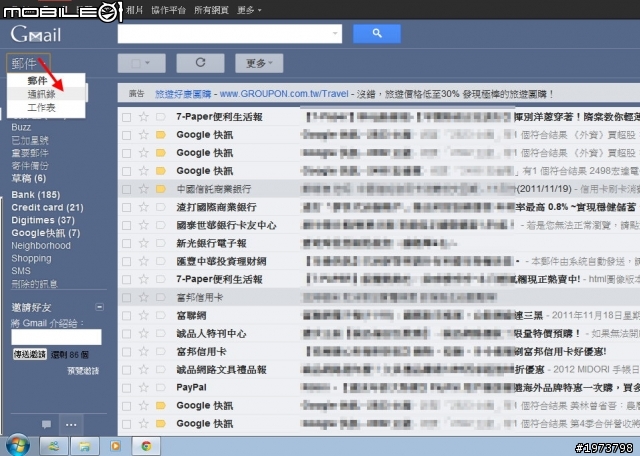The width and height of the screenshot is (640, 456).
Task: Open 所有網頁 in the top bar
Action: [x=211, y=10]
